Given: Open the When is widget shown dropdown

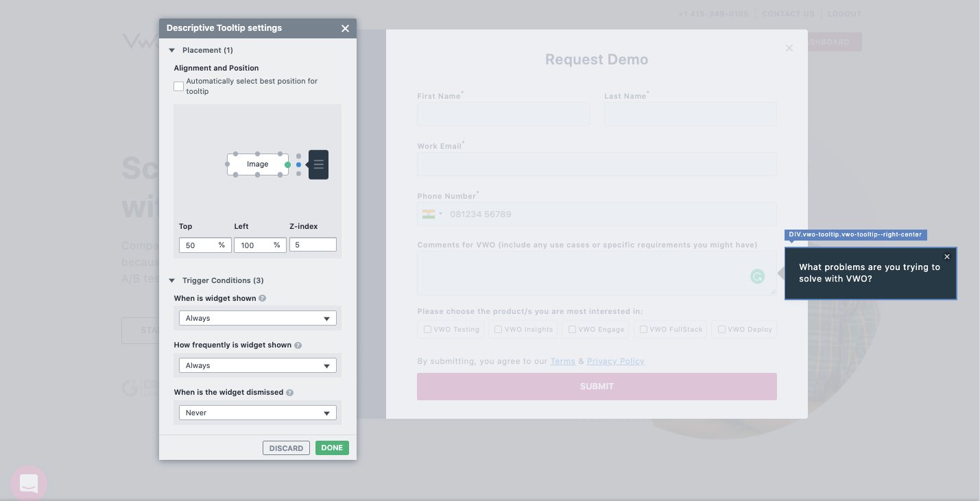Looking at the screenshot, I should [x=258, y=318].
